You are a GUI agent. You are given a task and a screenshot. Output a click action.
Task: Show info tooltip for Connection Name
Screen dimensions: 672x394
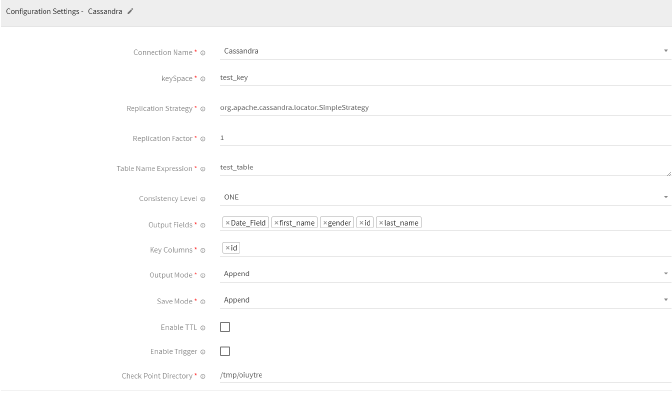point(203,53)
